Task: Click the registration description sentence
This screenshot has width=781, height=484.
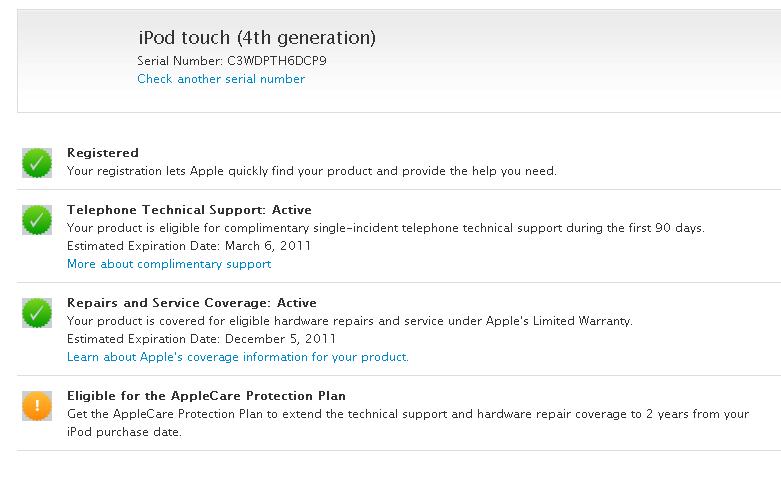Action: coord(311,171)
